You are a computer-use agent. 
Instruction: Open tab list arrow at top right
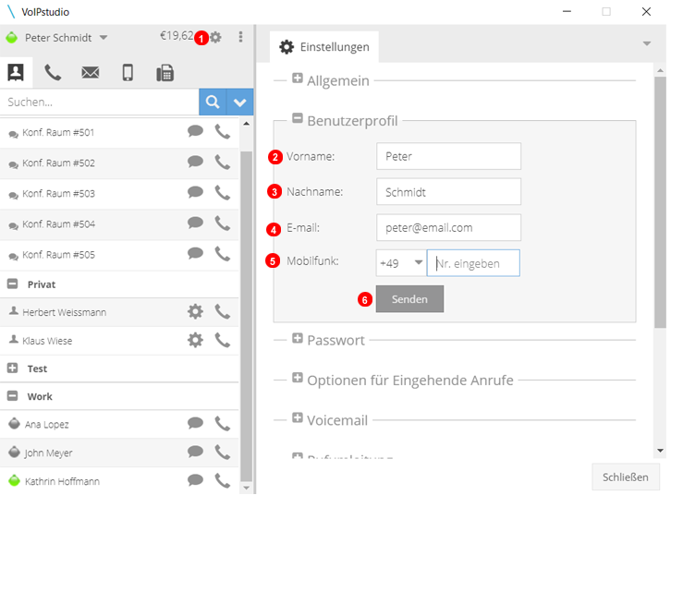[647, 43]
